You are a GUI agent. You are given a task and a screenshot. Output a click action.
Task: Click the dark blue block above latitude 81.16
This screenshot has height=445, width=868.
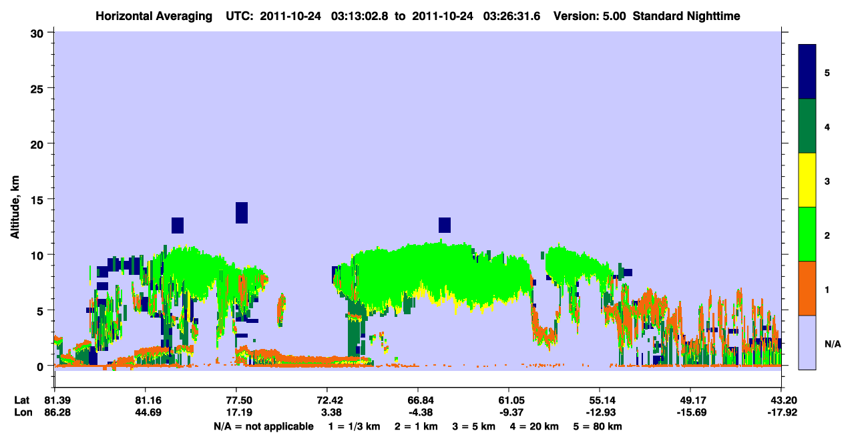point(178,226)
